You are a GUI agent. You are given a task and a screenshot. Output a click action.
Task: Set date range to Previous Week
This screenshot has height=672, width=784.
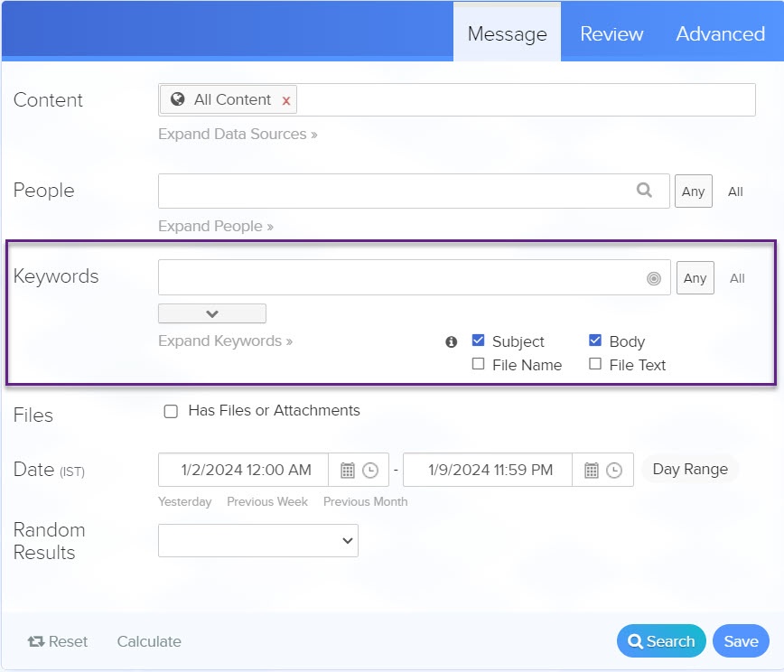point(267,501)
